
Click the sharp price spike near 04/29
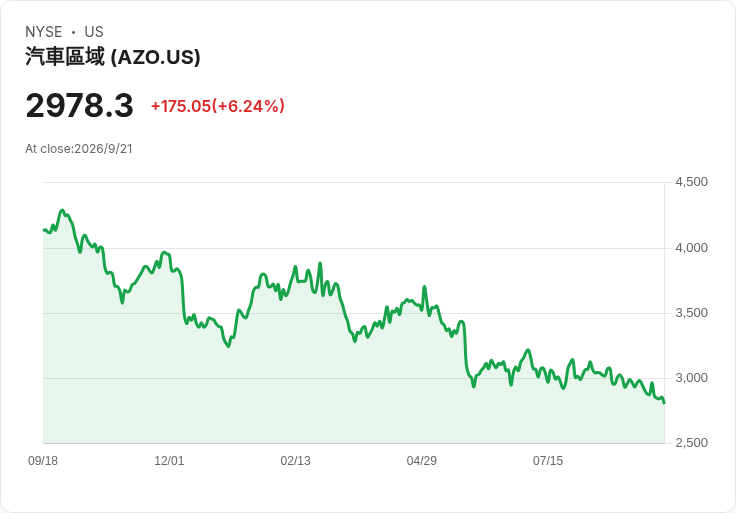tap(424, 286)
